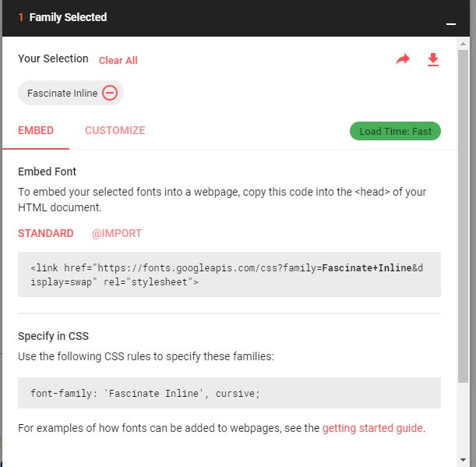Click Clear All link

[x=118, y=61]
